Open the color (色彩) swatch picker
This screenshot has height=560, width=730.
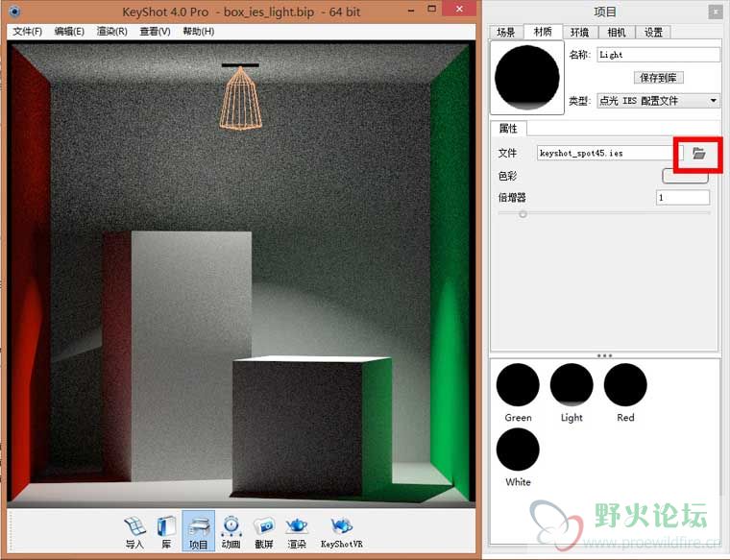[x=685, y=176]
